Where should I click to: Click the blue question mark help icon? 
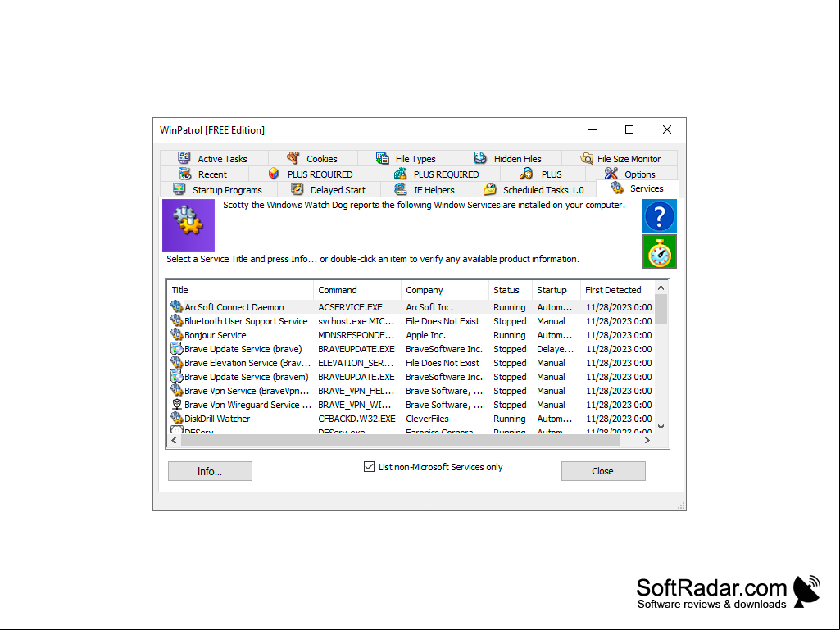[660, 216]
